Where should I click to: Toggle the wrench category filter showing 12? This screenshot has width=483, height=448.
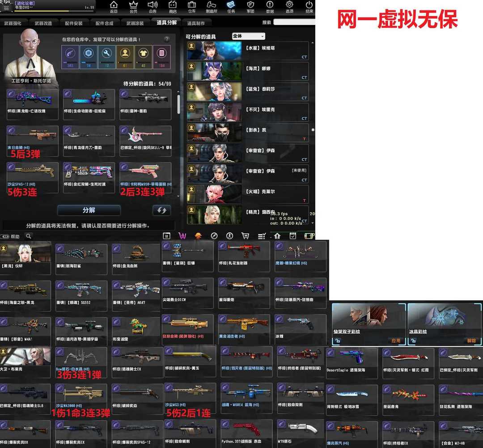click(x=106, y=57)
